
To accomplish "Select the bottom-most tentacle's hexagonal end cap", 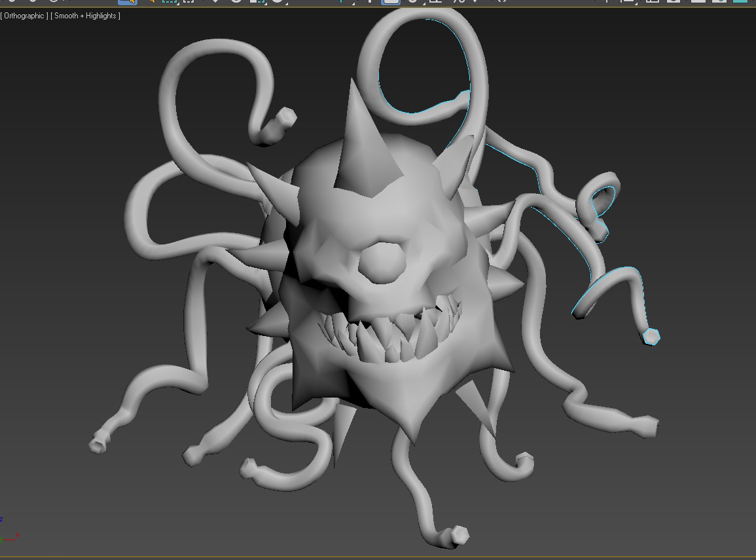I will [458, 535].
